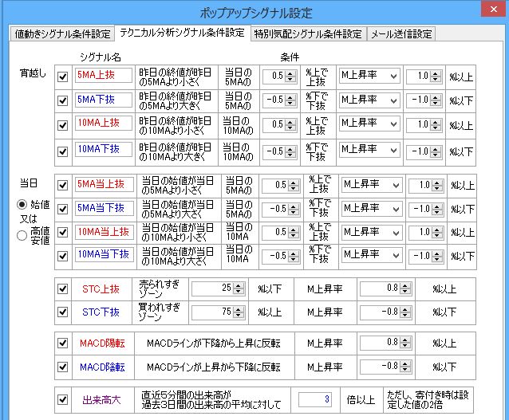Uncheck the 5MA上抜 signal checkbox

[63, 77]
